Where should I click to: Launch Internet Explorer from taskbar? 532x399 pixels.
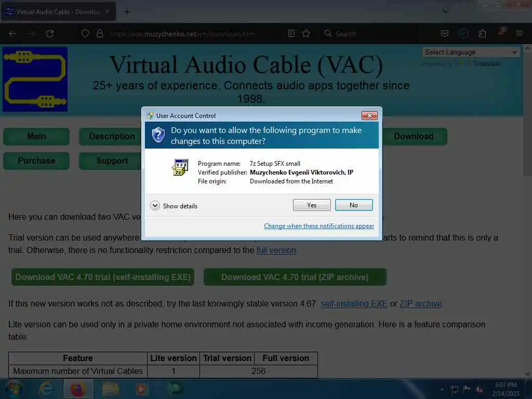point(46,389)
